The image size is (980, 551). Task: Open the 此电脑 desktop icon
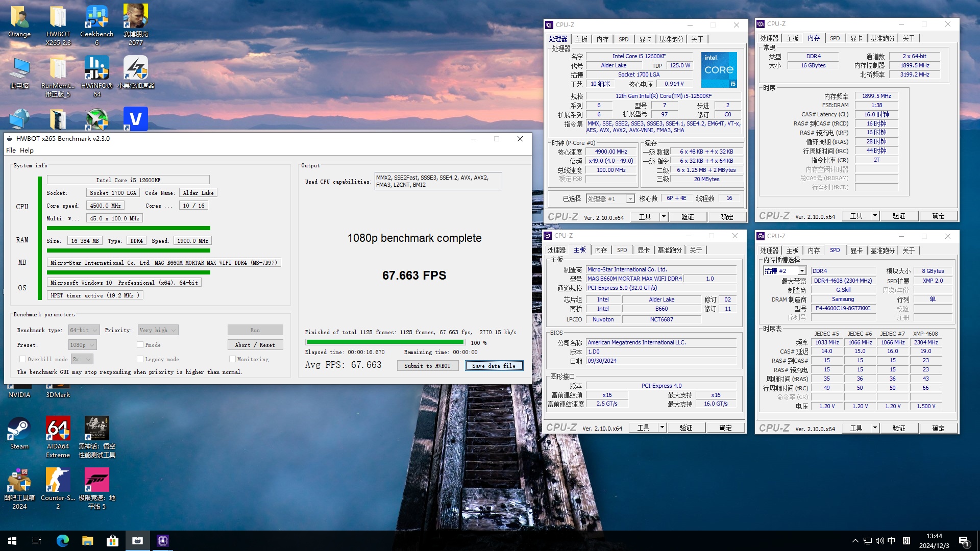click(x=19, y=73)
